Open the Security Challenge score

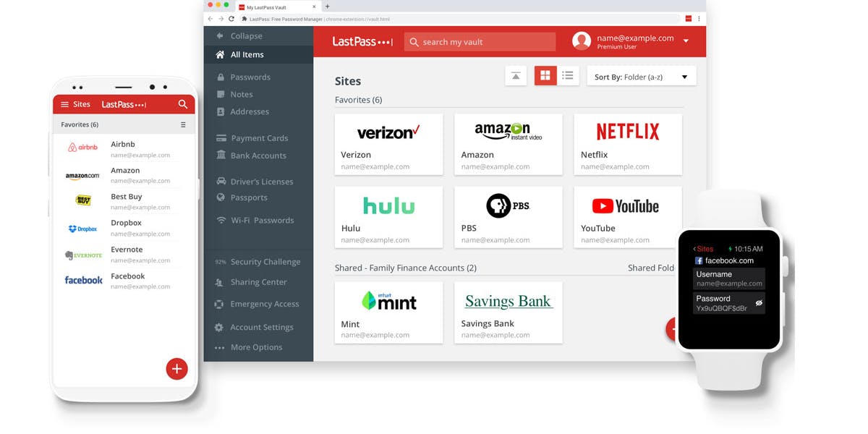click(x=257, y=262)
